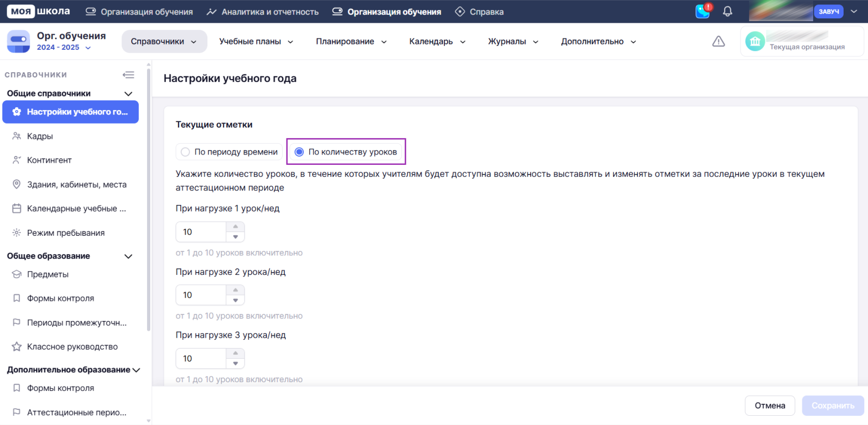Open Здания, кабинеты, места section
868x425 pixels.
[x=76, y=184]
